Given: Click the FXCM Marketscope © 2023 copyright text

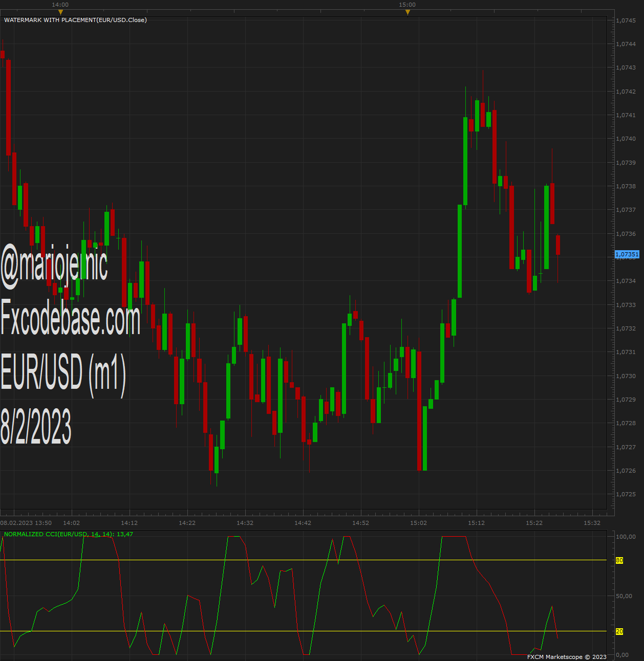Looking at the screenshot, I should (567, 657).
